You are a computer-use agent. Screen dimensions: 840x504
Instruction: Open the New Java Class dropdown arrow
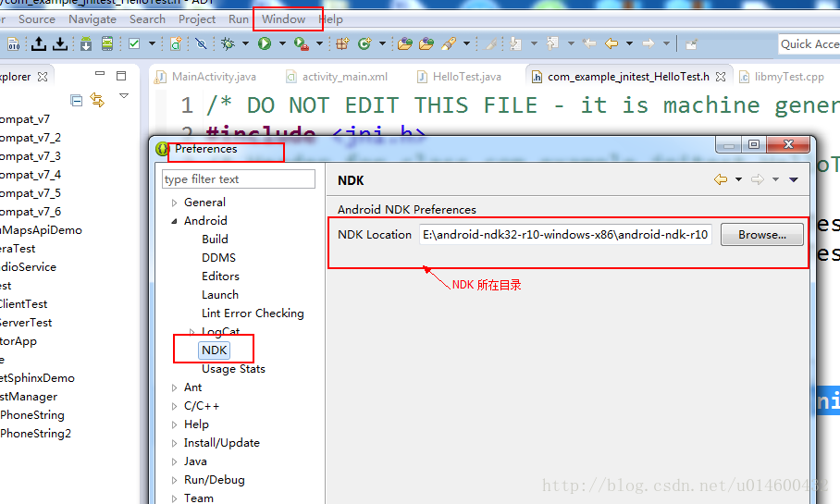pyautogui.click(x=382, y=43)
